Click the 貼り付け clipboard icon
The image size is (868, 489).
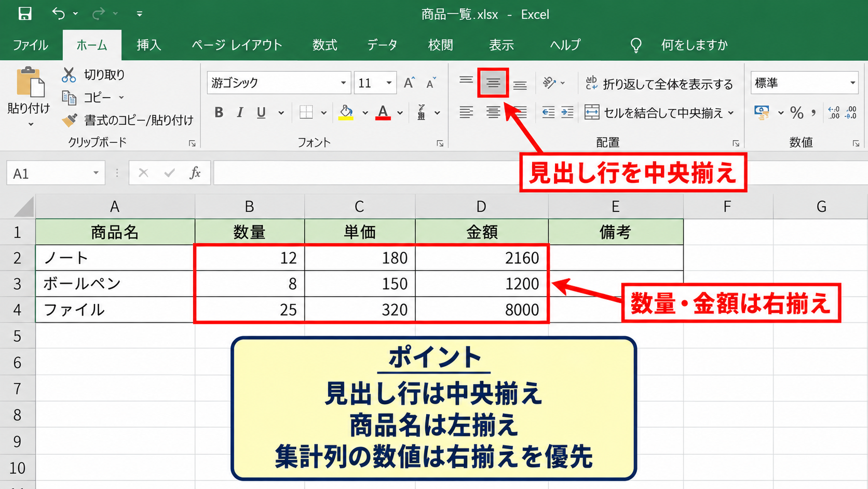30,82
